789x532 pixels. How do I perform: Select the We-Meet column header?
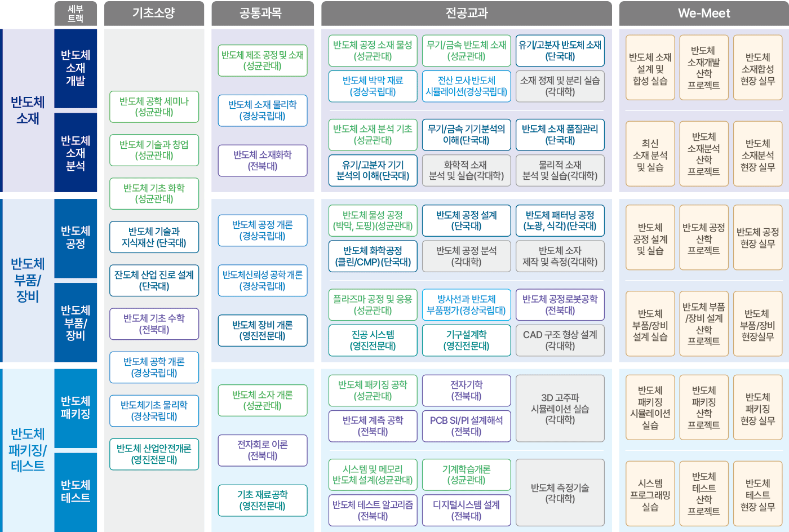704,13
